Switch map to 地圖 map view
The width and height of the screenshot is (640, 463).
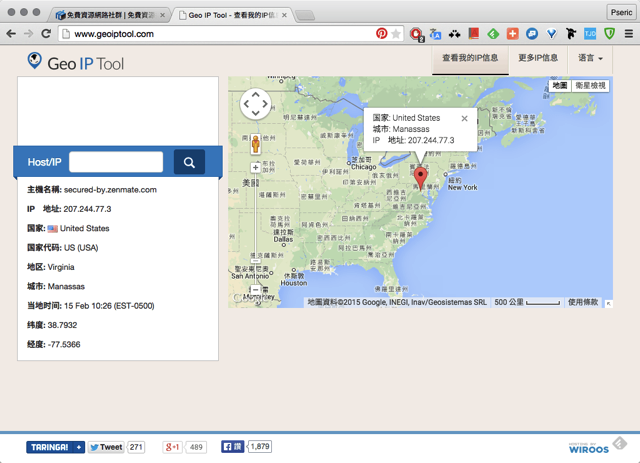pos(559,86)
